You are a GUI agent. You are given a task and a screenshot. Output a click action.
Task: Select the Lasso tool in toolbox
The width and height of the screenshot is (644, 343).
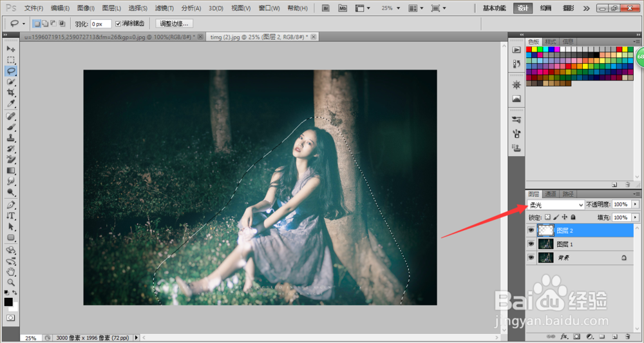[x=11, y=71]
